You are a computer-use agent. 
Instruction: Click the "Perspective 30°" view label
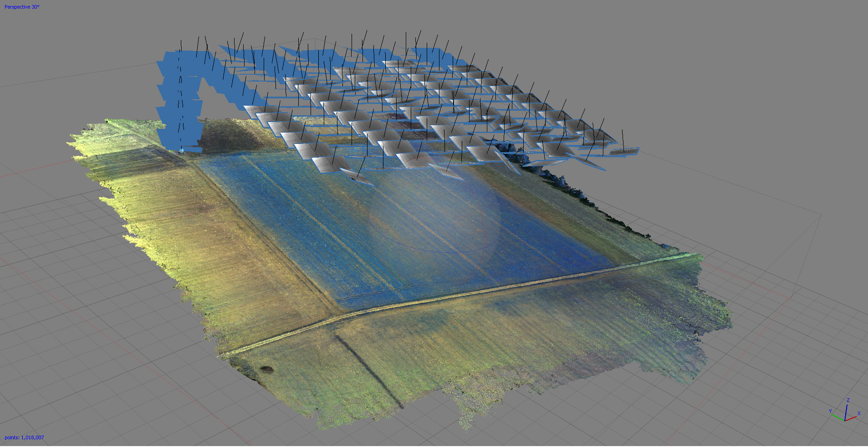coord(22,7)
